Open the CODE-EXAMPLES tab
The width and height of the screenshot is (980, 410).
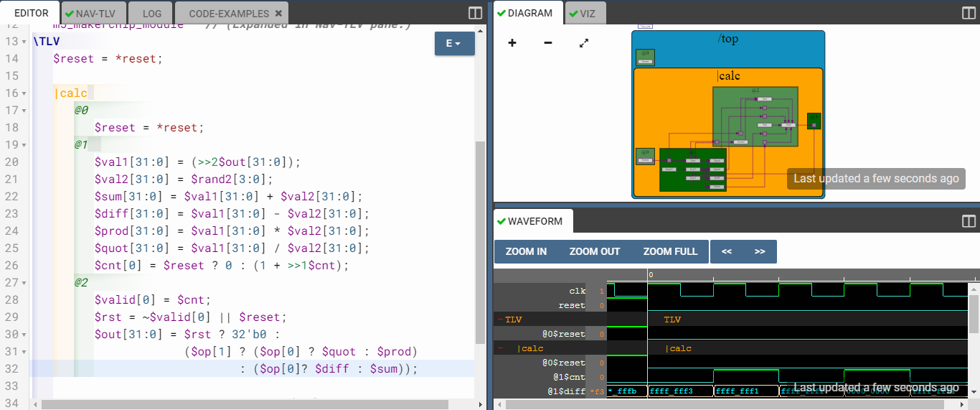point(229,14)
